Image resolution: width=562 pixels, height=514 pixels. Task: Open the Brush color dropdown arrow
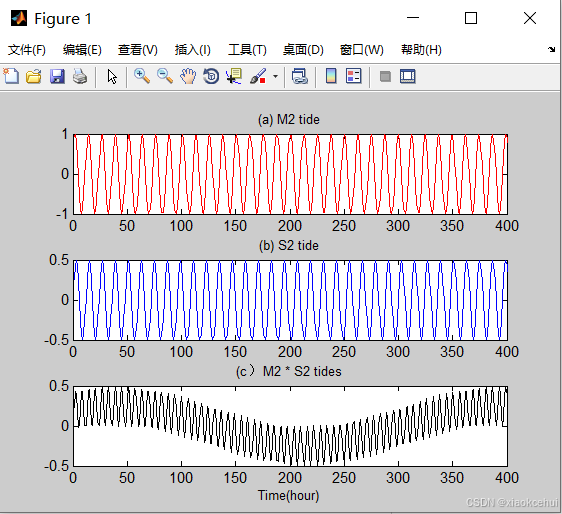tap(275, 76)
